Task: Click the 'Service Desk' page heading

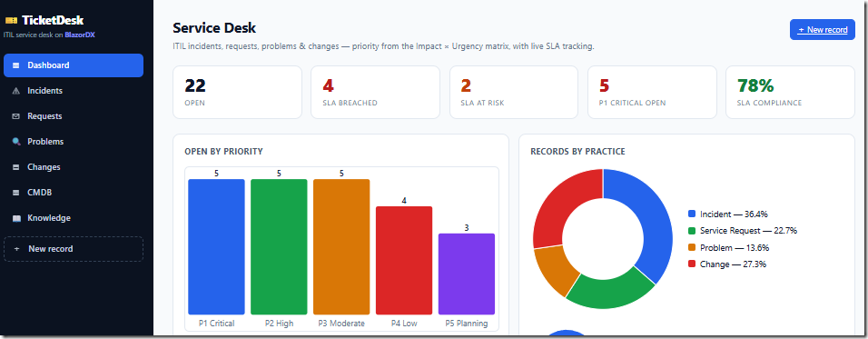Action: click(x=214, y=27)
